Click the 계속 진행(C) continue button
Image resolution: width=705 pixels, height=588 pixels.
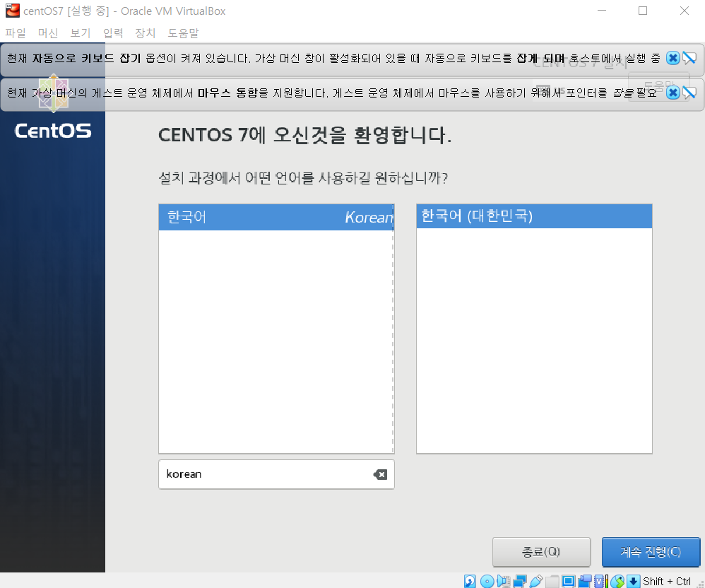[x=651, y=551]
